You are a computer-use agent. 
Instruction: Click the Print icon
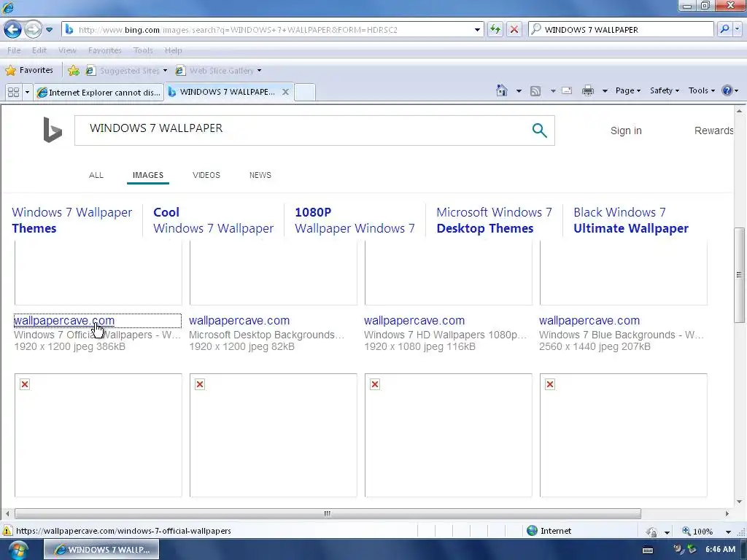[588, 90]
